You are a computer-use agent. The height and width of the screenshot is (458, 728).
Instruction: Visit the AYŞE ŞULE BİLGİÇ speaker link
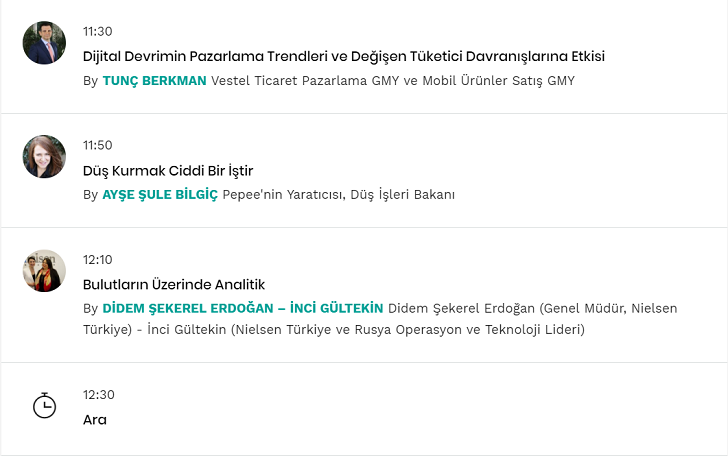[160, 195]
